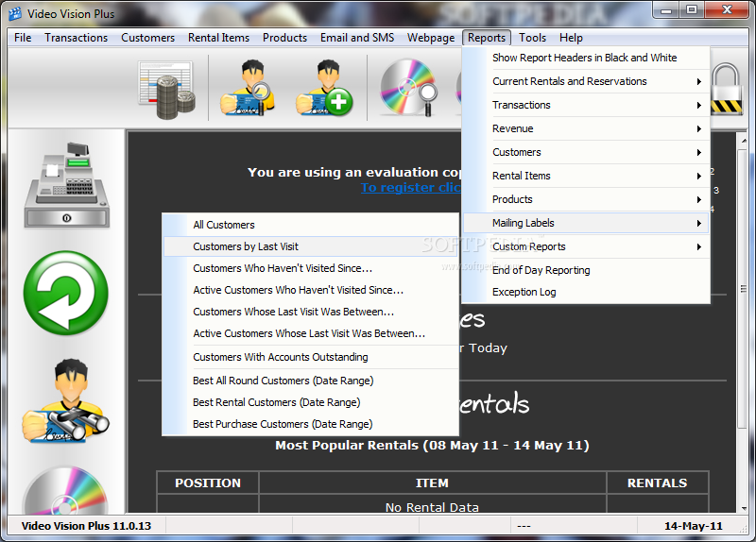Screen dimensions: 756x542
Task: Open the Exception Log report
Action: (586, 292)
